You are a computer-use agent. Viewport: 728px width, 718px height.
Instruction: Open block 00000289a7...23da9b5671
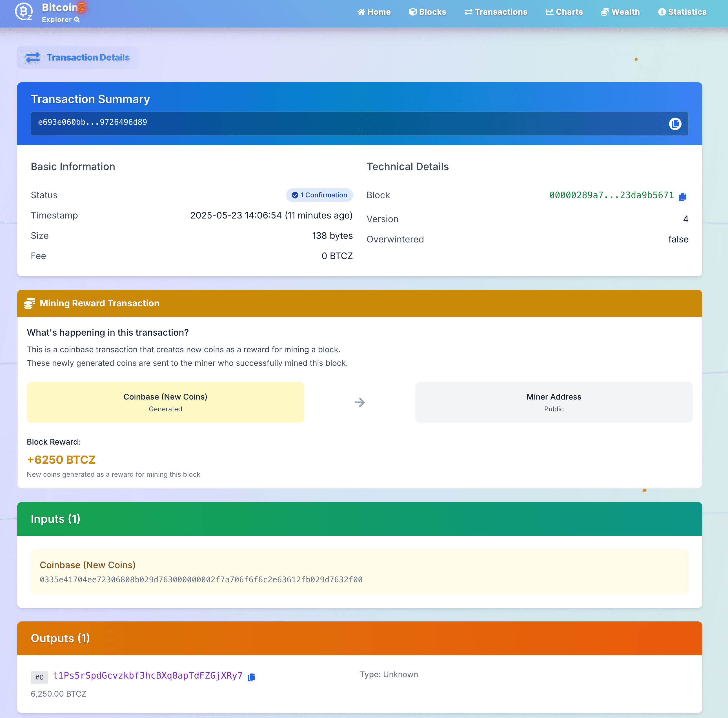point(611,195)
